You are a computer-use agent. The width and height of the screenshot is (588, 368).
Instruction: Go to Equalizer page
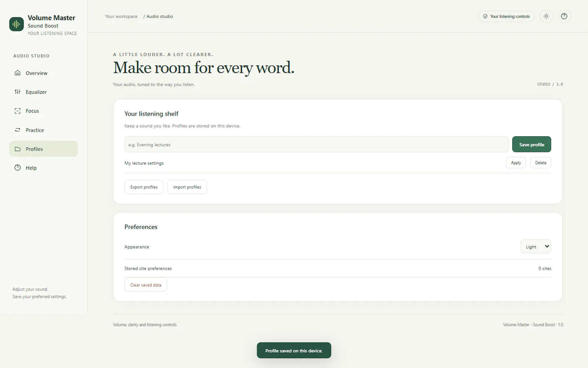coord(43,92)
